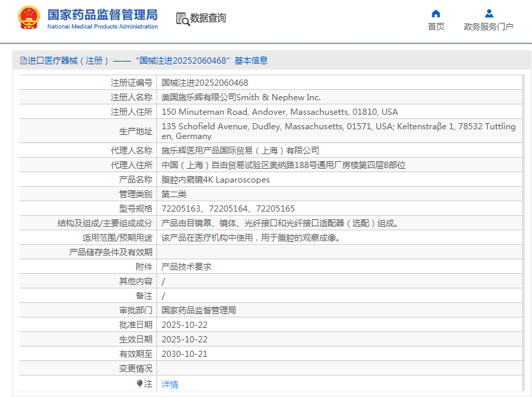The width and height of the screenshot is (532, 397).
Task: Open the 详情 link in the notes row
Action: [169, 384]
